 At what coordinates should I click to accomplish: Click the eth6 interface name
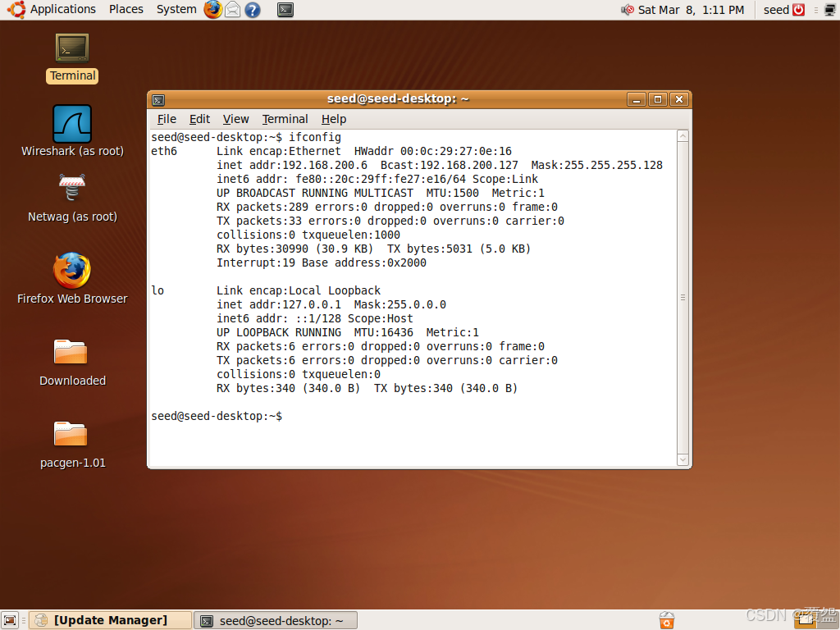click(x=164, y=151)
